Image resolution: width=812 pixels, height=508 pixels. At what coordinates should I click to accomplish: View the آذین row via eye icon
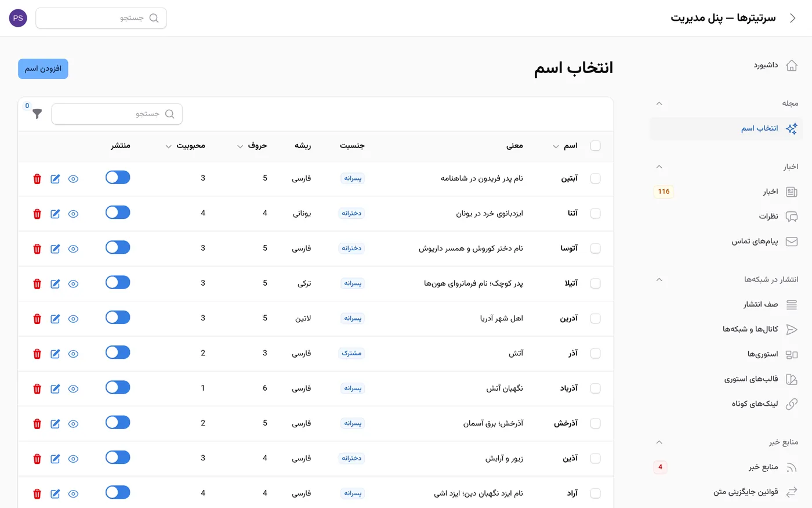(73, 459)
